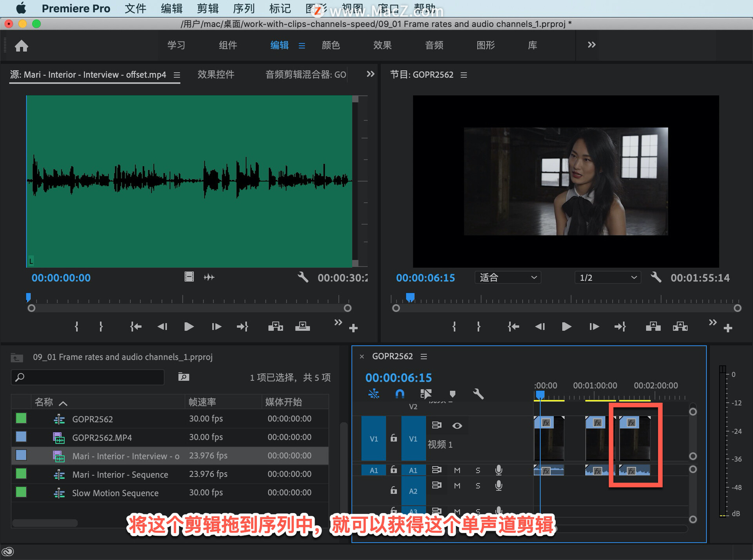Toggle the video 1 track eye visibility

457,426
